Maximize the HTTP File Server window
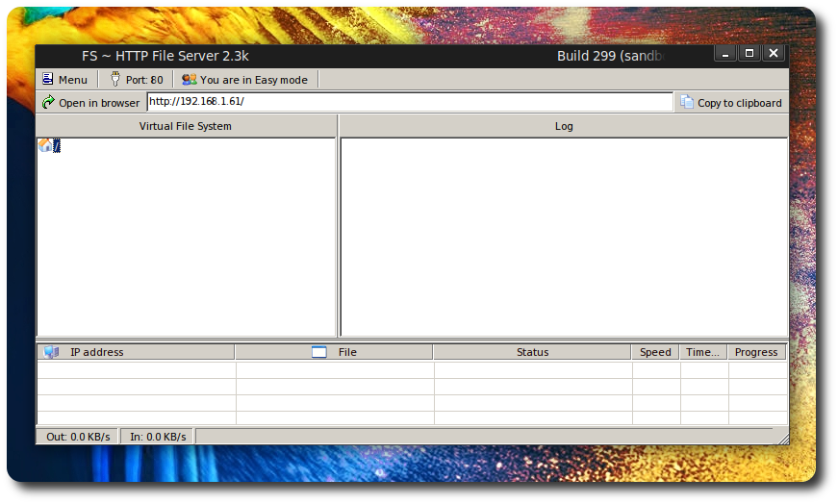Image resolution: width=838 pixels, height=504 pixels. [x=750, y=54]
